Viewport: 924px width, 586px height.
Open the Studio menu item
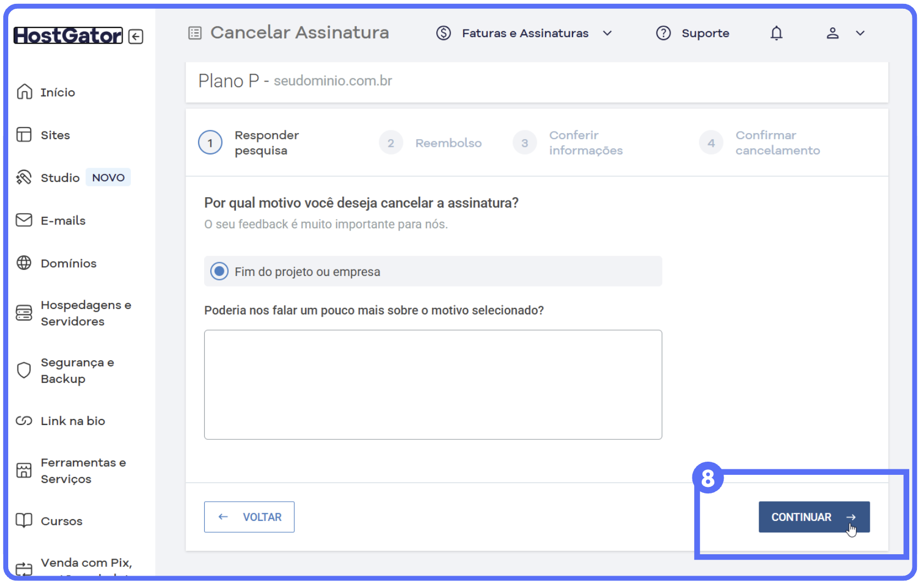click(60, 177)
